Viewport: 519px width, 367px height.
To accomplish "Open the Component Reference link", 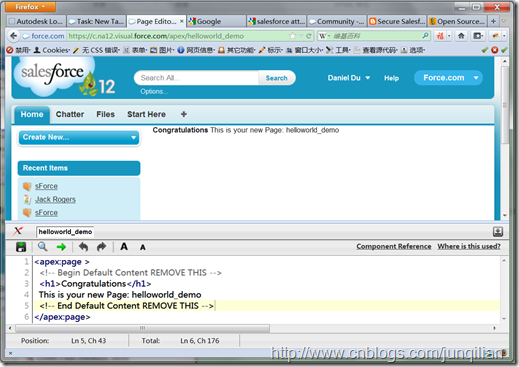I will [394, 246].
